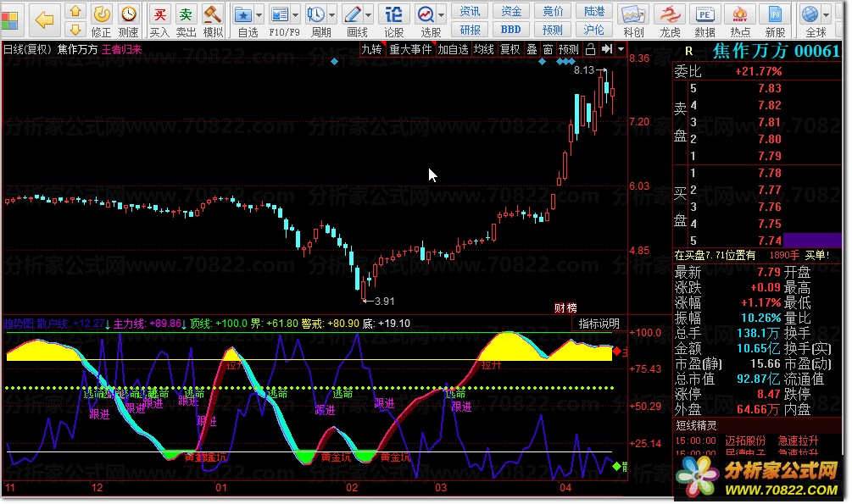This screenshot has height=504, width=852.
Task: Toggle the 叠 overlay option
Action: tap(532, 49)
